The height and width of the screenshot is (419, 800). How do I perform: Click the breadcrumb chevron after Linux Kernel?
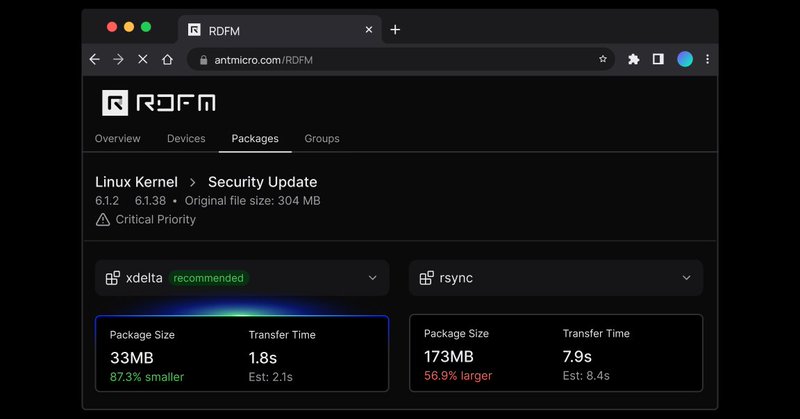(192, 182)
